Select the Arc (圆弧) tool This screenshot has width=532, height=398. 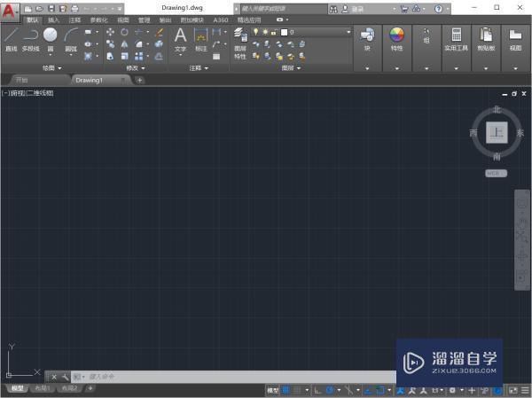(x=71, y=39)
